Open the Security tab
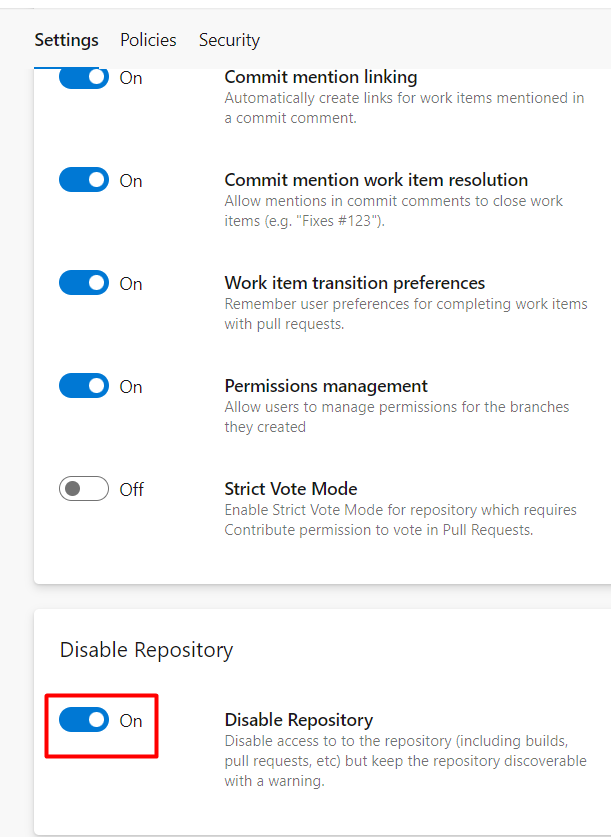The image size is (611, 837). 229,40
